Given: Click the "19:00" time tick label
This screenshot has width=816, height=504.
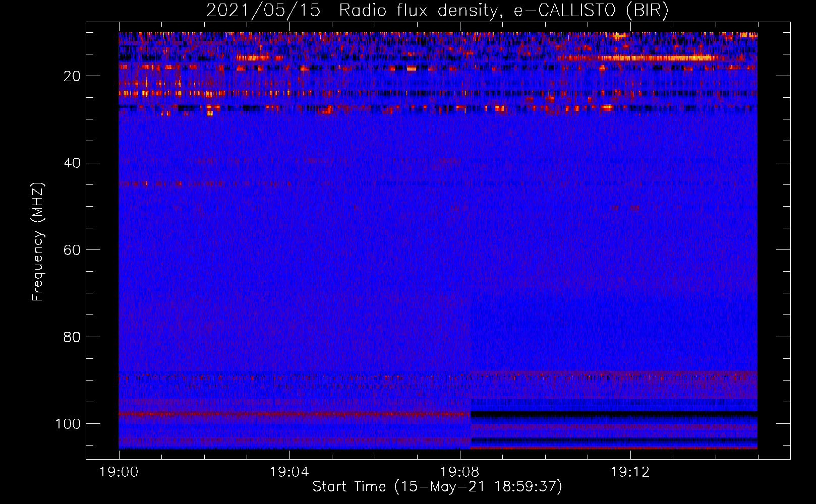Looking at the screenshot, I should [x=119, y=472].
